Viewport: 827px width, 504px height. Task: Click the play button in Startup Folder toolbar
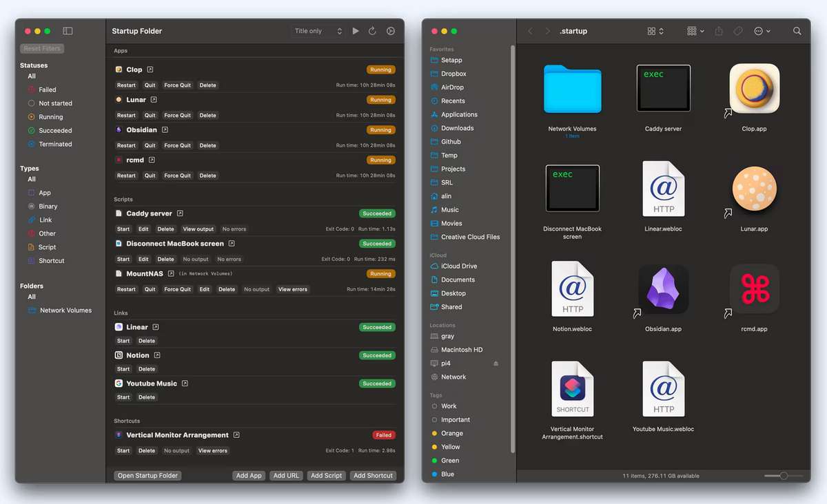(356, 31)
